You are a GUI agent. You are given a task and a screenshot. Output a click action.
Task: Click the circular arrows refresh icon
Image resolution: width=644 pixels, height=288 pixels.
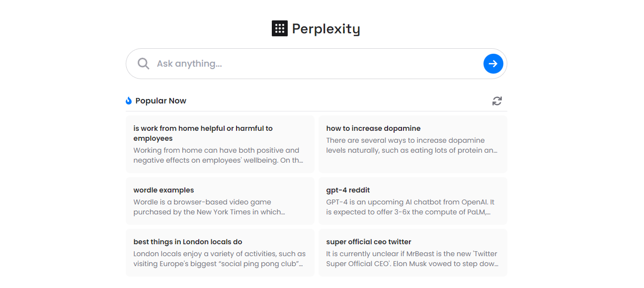click(x=497, y=101)
